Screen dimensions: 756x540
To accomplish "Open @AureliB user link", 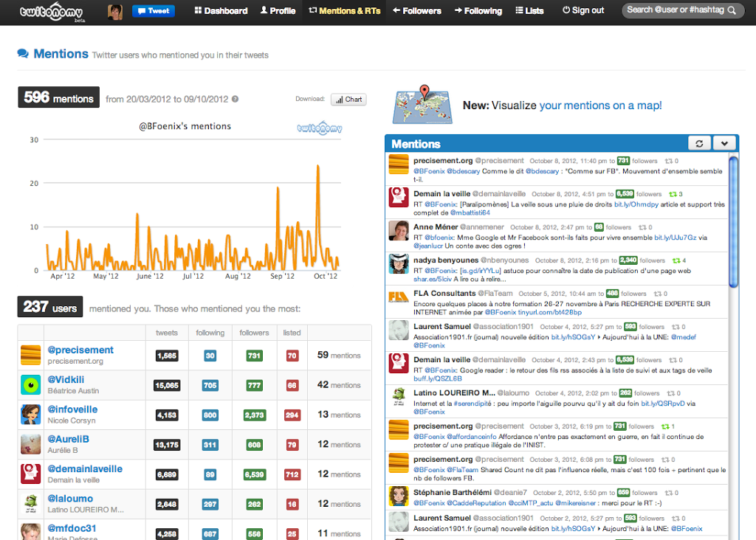I will (x=68, y=440).
